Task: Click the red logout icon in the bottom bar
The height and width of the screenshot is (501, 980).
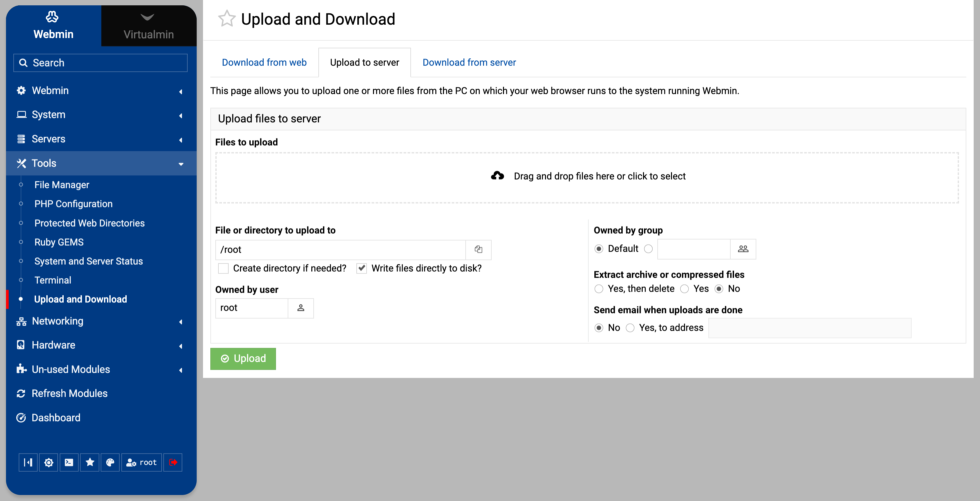Action: coord(173,462)
